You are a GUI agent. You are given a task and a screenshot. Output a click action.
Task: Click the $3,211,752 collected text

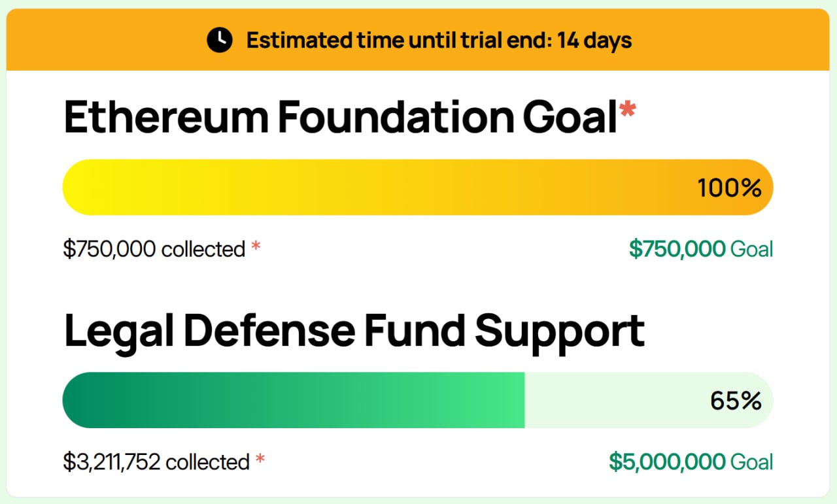tap(157, 462)
